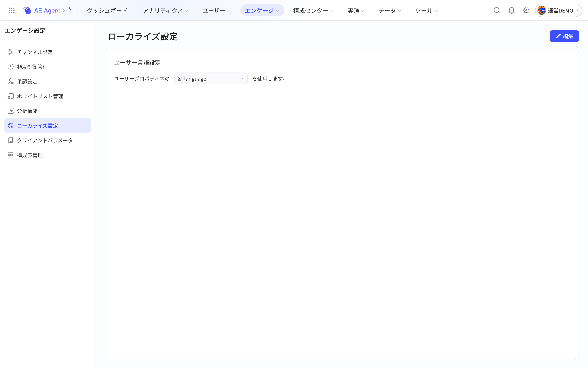Screen dimensions: 588x368
Task: Open the notifications bell
Action: [511, 10]
